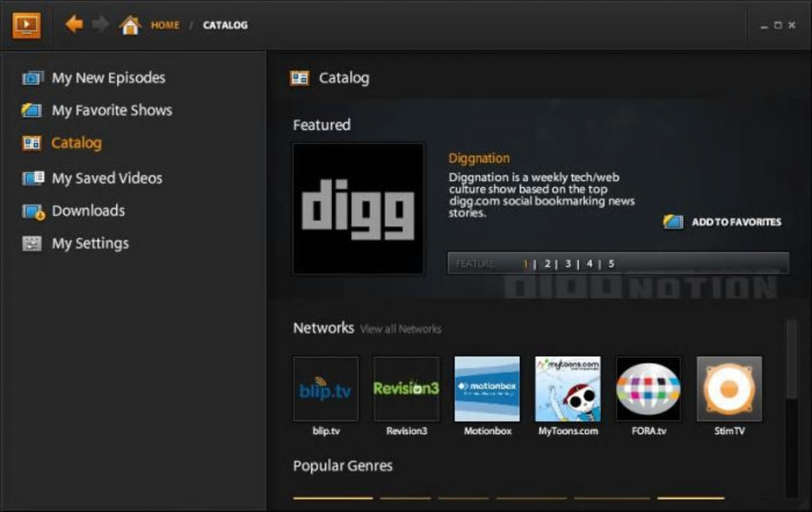Click the My Favorite Shows icon
812x512 pixels.
(32, 111)
